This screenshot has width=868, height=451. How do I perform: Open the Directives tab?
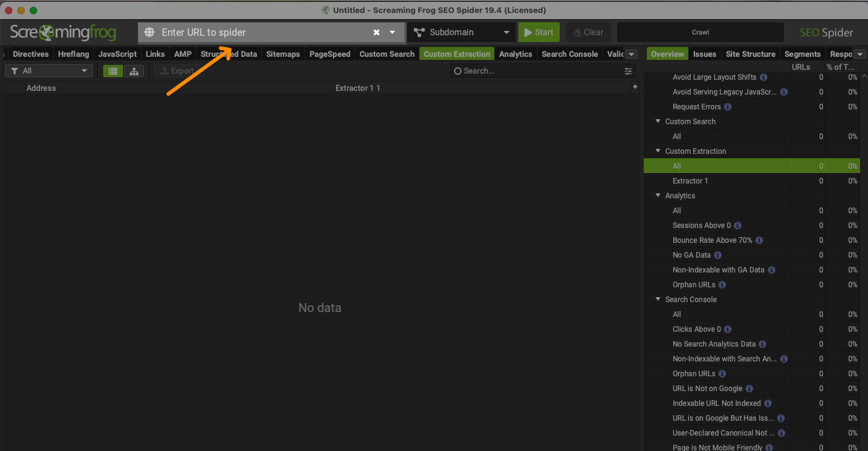click(31, 54)
